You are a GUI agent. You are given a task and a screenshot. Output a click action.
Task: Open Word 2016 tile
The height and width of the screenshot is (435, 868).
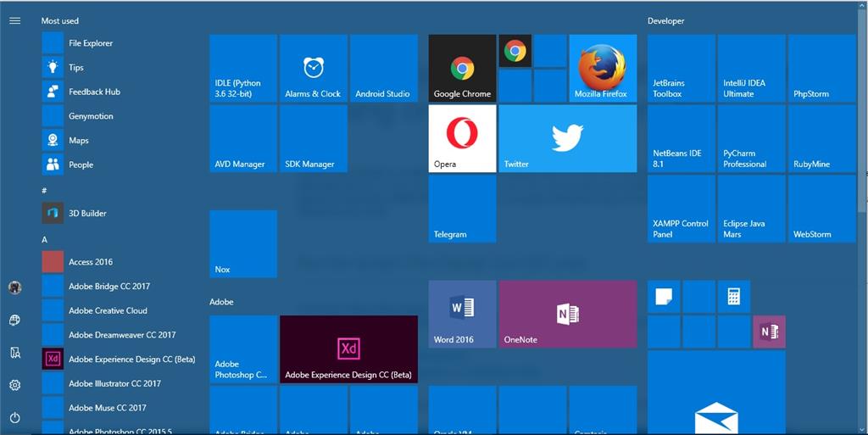462,315
